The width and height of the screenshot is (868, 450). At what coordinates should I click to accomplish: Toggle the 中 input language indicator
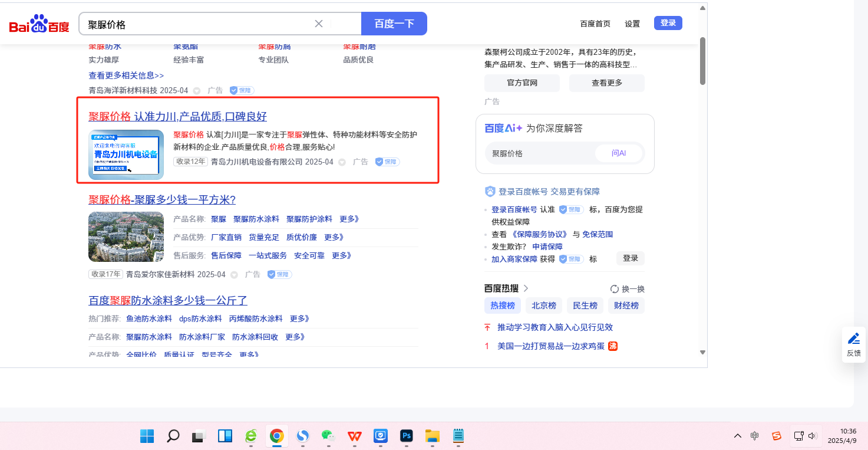coord(755,436)
